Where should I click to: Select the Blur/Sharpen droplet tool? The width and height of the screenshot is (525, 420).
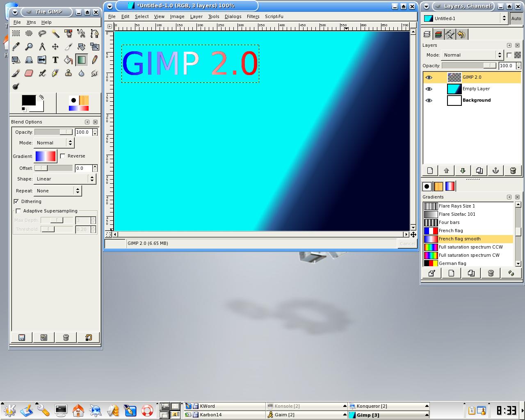pos(82,73)
